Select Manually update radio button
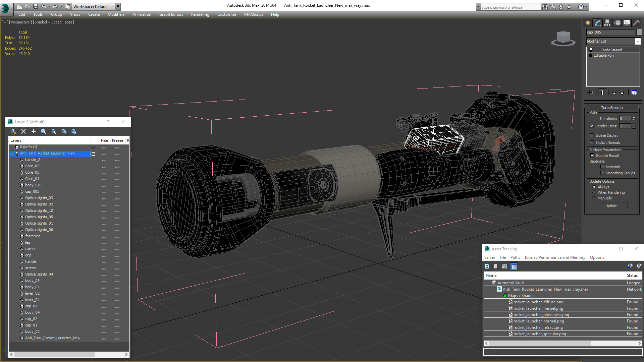This screenshot has width=644, height=362. [x=594, y=198]
